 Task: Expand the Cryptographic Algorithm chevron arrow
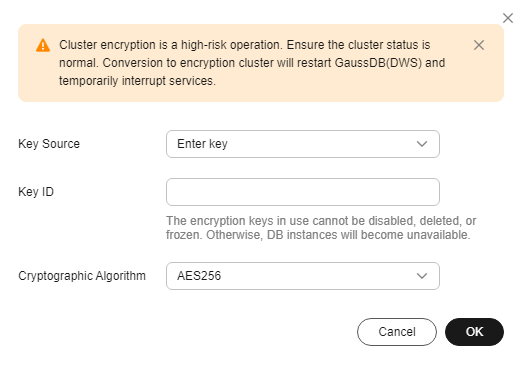coord(422,276)
